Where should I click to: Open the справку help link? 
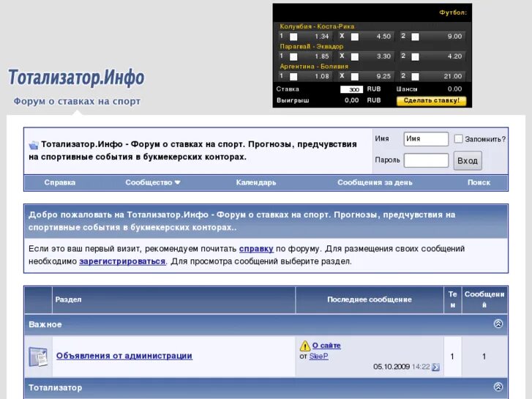coord(256,249)
